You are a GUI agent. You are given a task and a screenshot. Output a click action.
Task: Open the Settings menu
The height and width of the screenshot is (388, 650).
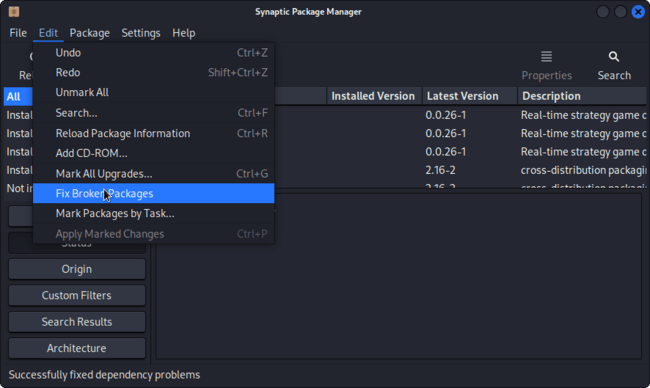141,33
